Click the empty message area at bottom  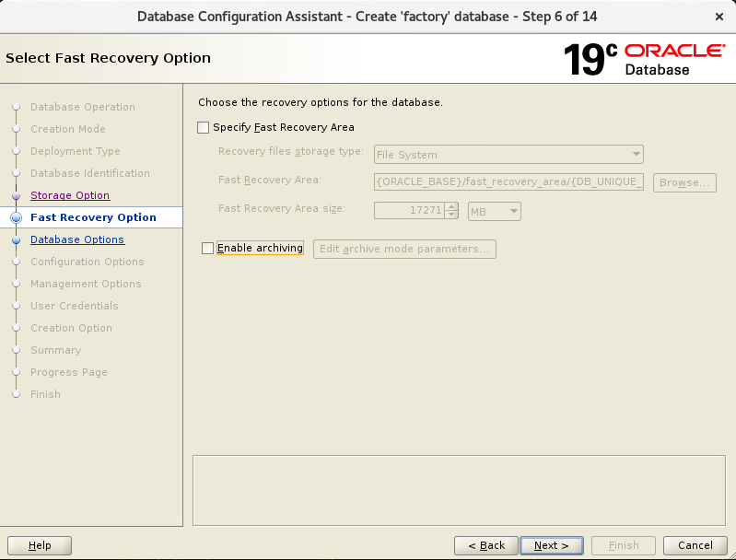click(459, 491)
